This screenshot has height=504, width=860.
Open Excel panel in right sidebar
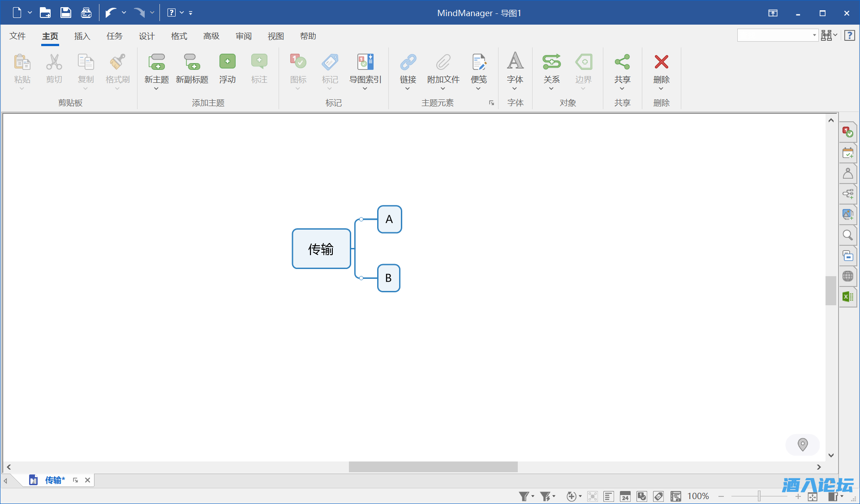tap(847, 297)
